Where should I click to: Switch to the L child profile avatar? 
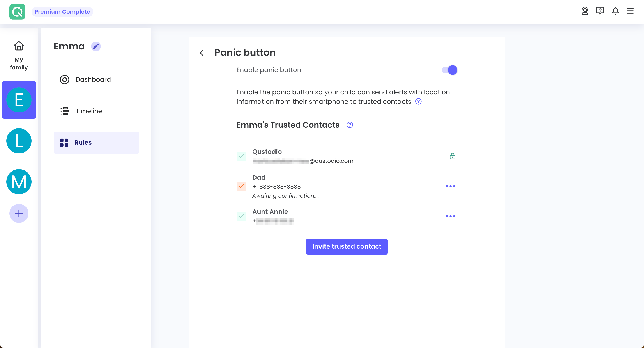[x=19, y=141]
